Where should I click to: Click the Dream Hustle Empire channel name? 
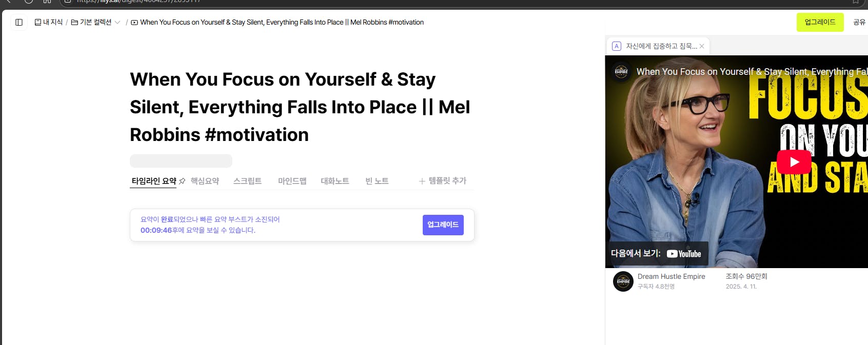point(671,276)
